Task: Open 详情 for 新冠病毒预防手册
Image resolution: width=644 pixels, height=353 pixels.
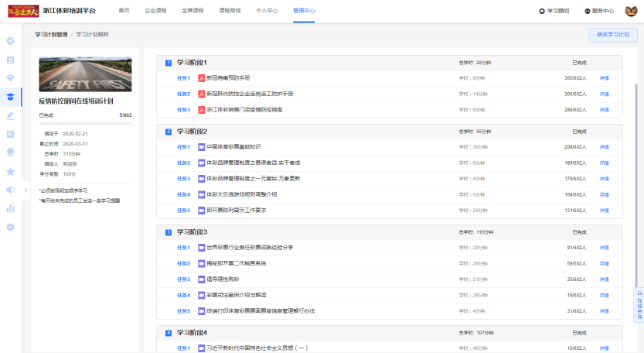Action: (604, 78)
